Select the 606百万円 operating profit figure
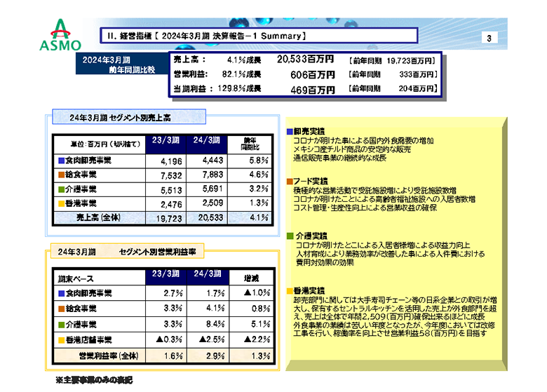 [313, 74]
